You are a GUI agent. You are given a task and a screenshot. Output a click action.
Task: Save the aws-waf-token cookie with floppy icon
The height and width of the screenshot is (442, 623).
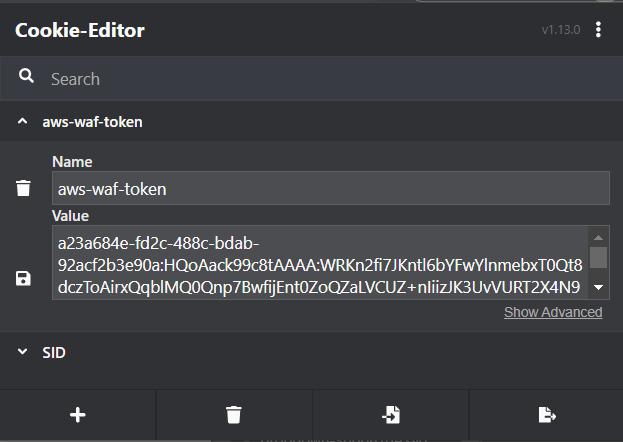click(23, 278)
